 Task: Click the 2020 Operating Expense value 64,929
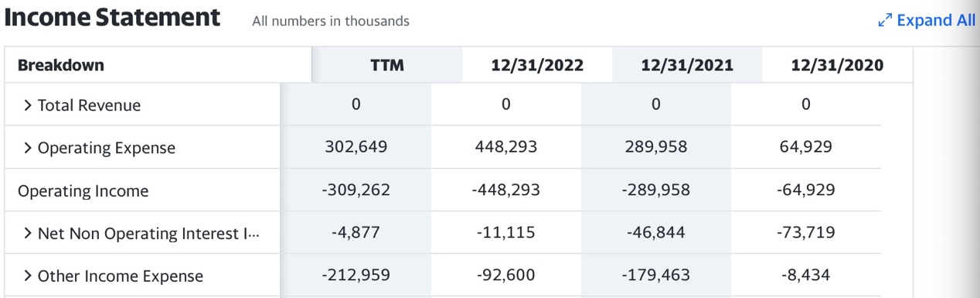[805, 147]
